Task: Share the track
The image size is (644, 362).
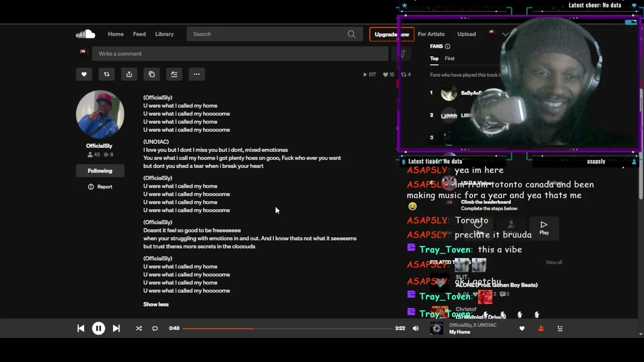Action: coord(129,74)
